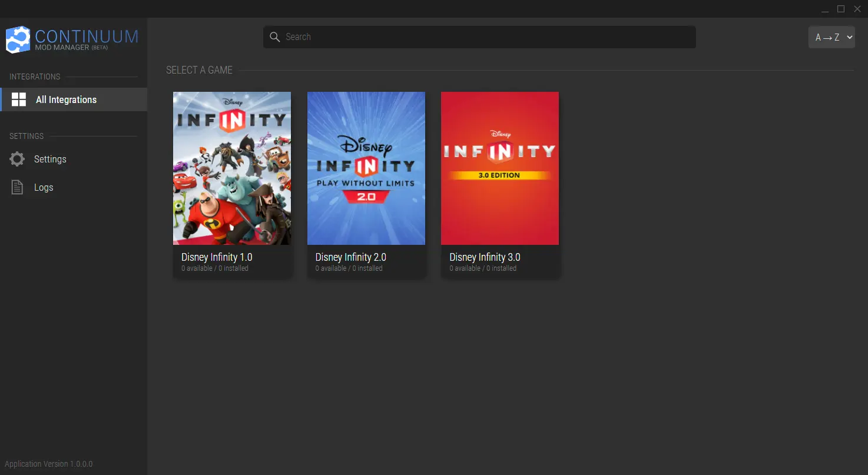Select the Disney Infinity 1.0 cover art
This screenshot has width=868, height=475.
(232, 168)
